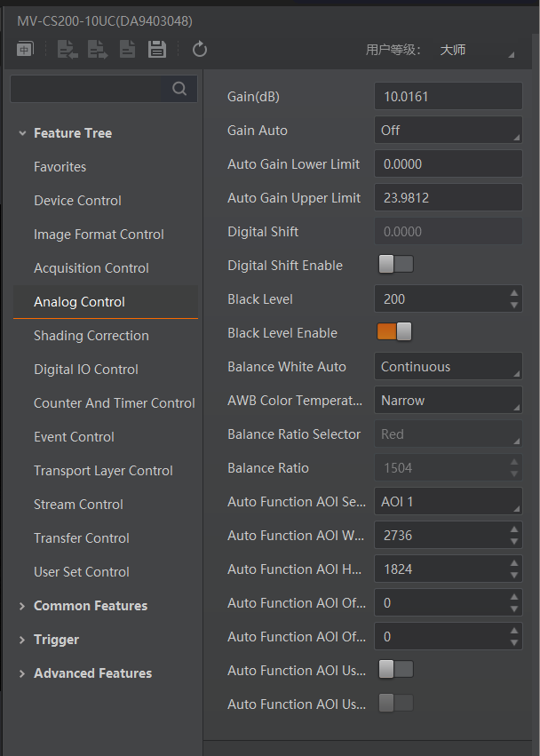Decrease Black Level with down arrow
The width and height of the screenshot is (540, 756).
click(x=514, y=306)
